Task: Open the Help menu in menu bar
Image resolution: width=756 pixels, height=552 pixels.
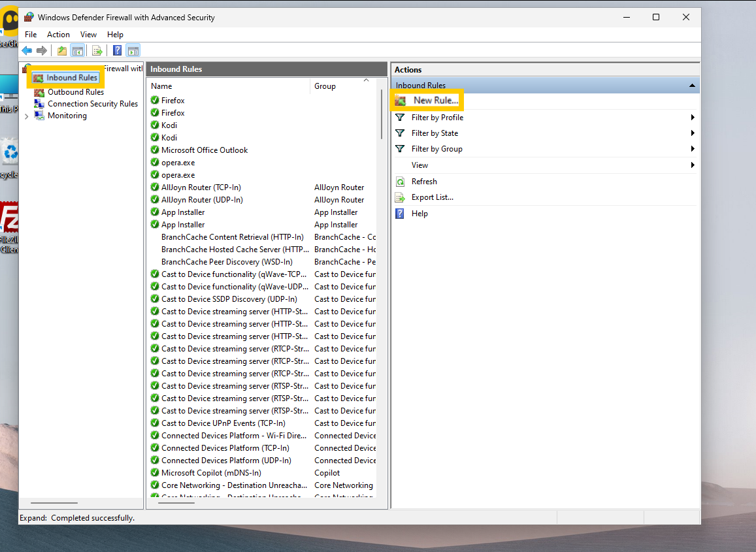Action: (115, 35)
